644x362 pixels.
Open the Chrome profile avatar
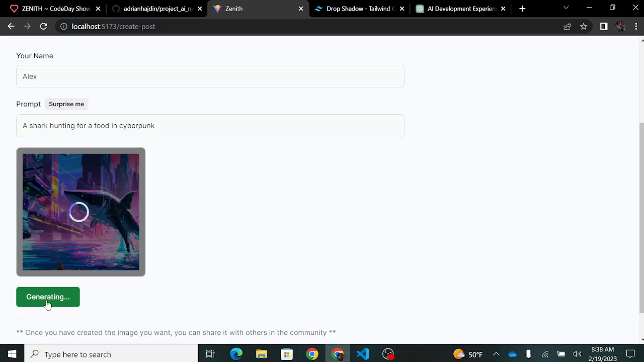(x=620, y=27)
